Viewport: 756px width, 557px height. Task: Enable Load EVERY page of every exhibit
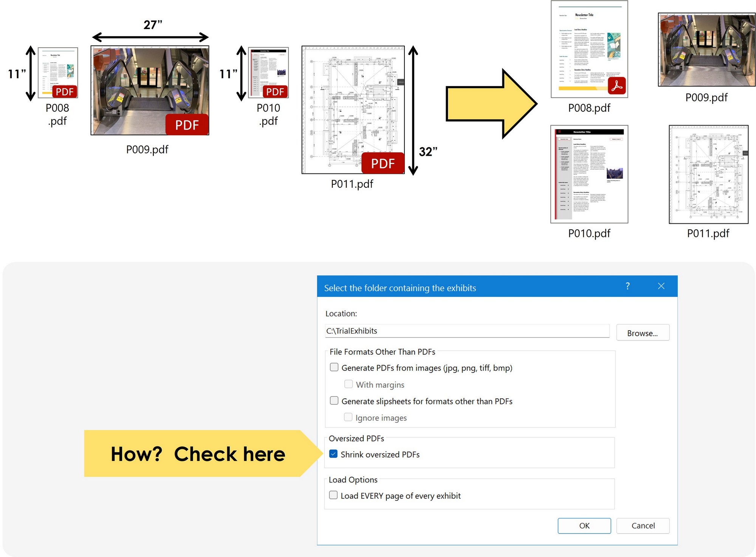(x=333, y=495)
